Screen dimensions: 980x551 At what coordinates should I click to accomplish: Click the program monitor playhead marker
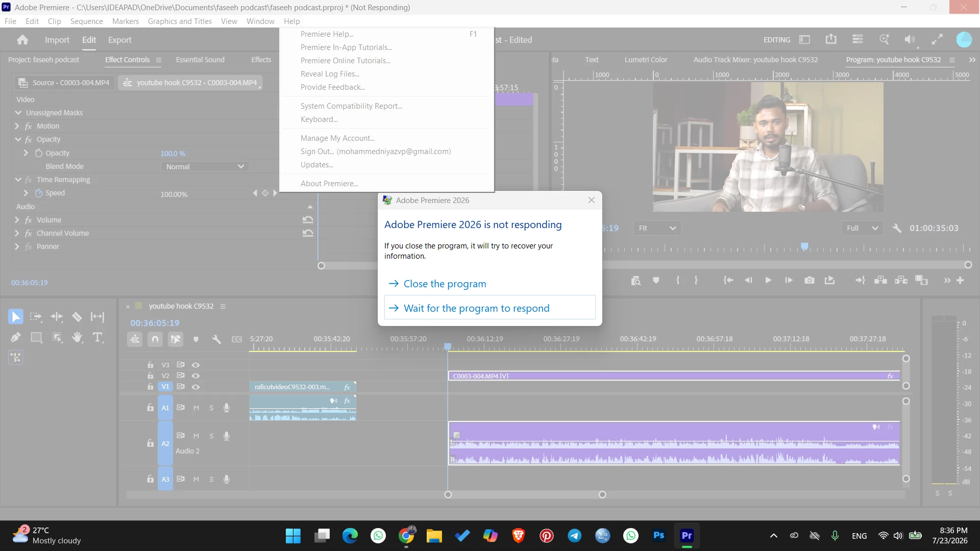tap(804, 247)
